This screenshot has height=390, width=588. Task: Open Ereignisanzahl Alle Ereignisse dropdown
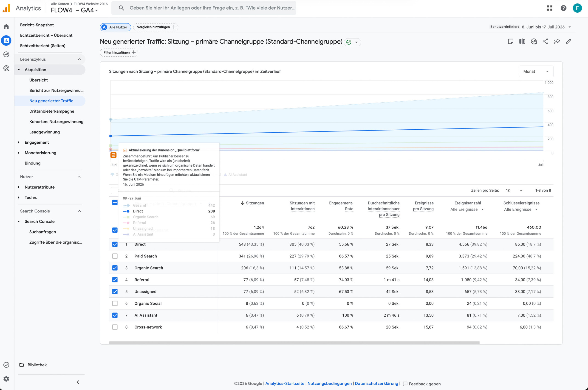coord(467,209)
